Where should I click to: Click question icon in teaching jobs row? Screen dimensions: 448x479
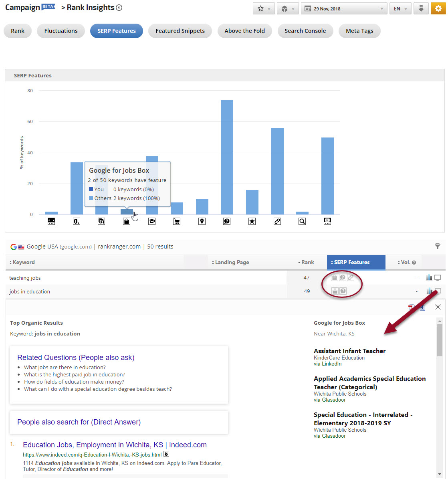pyautogui.click(x=343, y=277)
